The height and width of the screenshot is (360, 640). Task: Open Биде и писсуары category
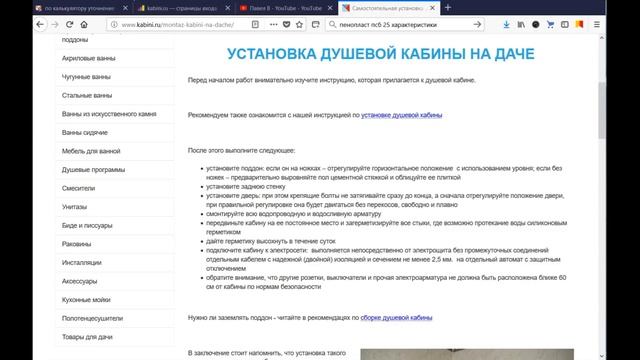pyautogui.click(x=87, y=225)
